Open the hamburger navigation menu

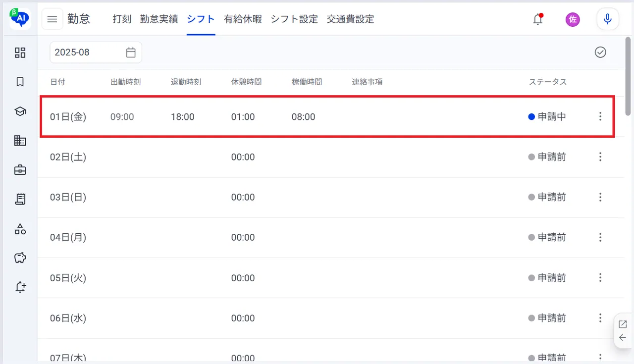coord(52,19)
